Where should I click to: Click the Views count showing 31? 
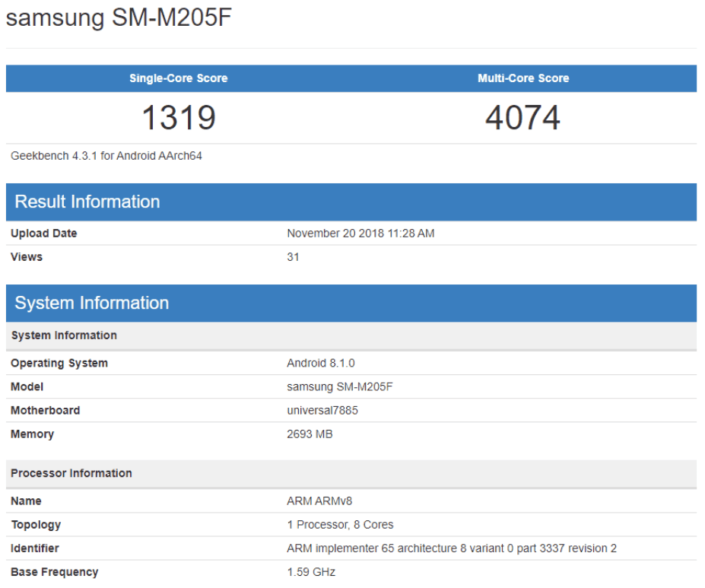click(291, 257)
